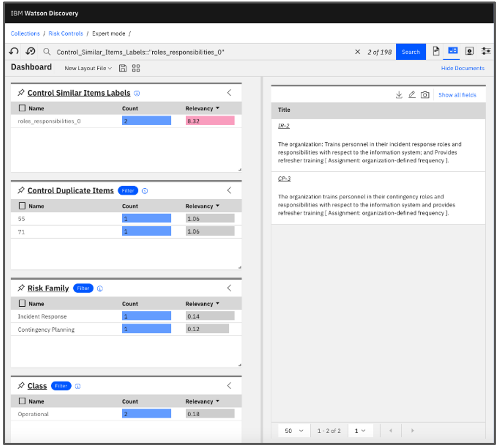Click the Risk Family heading
Image resolution: width=498 pixels, height=448 pixels.
pyautogui.click(x=48, y=288)
